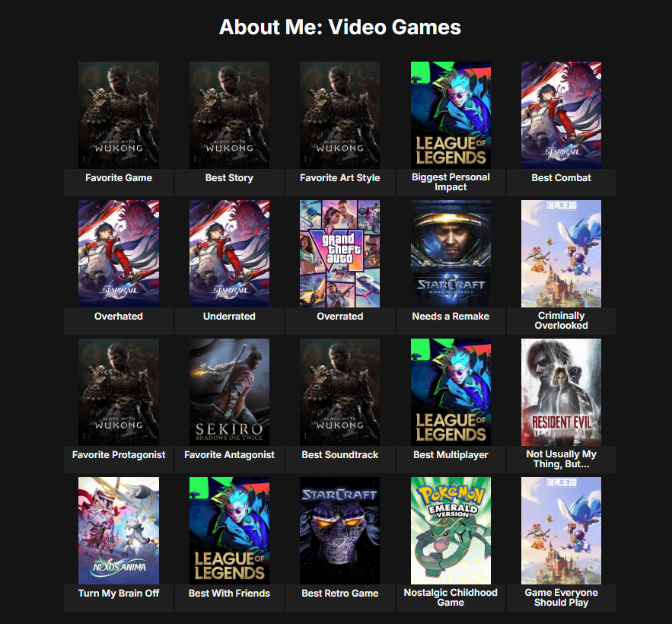Open the Favorite Art Style cover image
The width and height of the screenshot is (672, 624).
[340, 115]
